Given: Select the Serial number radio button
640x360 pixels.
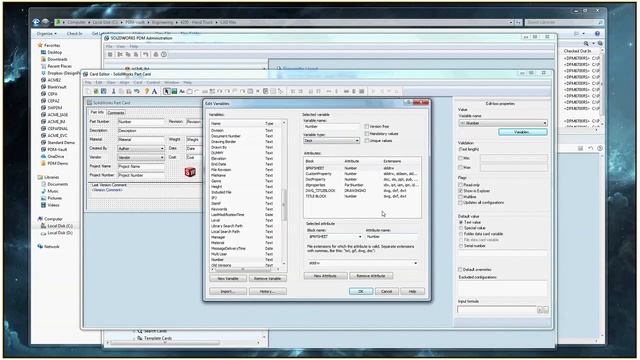Looking at the screenshot, I should pyautogui.click(x=461, y=246).
